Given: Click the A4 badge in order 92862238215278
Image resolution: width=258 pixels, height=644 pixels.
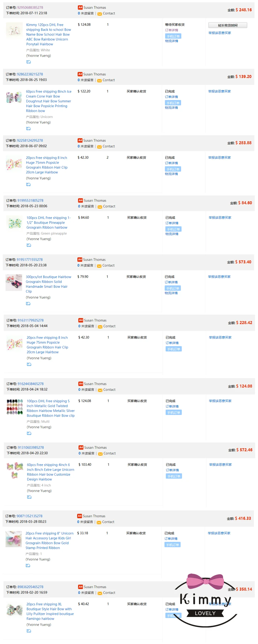Looking at the screenshot, I should tap(80, 74).
